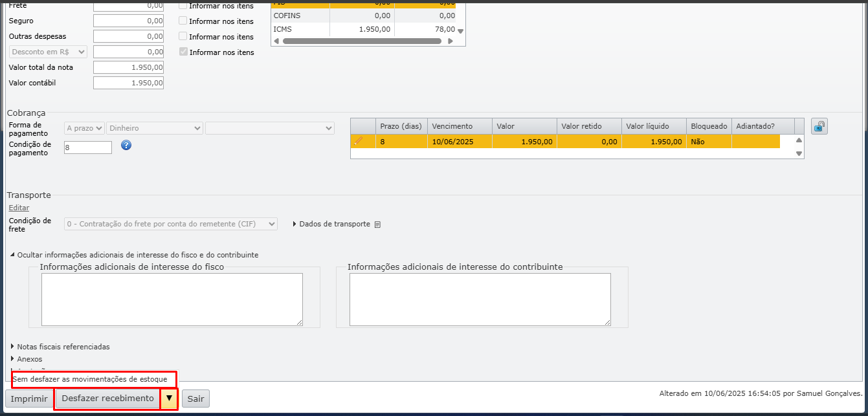
Task: Open the empty dropdown next to Dinheiro
Action: tap(270, 128)
